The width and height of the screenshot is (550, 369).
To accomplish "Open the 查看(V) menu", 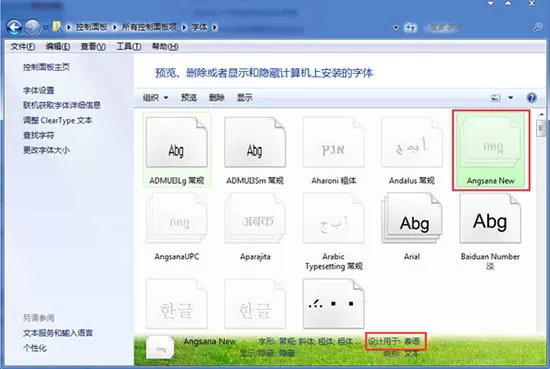I will point(93,46).
